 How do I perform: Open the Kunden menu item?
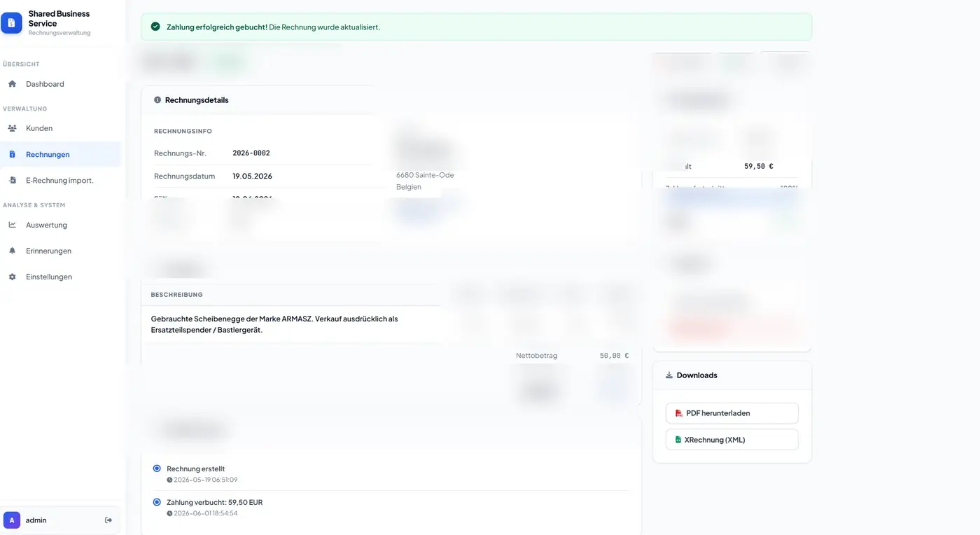[60, 128]
